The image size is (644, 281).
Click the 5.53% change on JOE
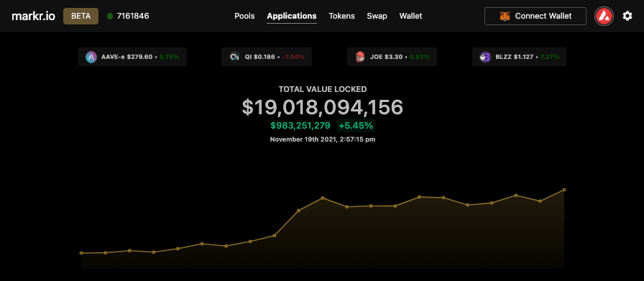(x=420, y=57)
